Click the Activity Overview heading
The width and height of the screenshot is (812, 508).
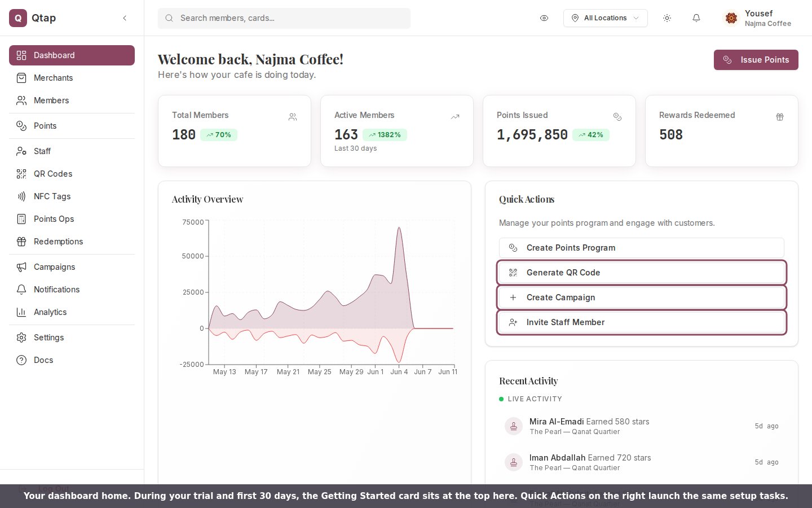pos(208,199)
